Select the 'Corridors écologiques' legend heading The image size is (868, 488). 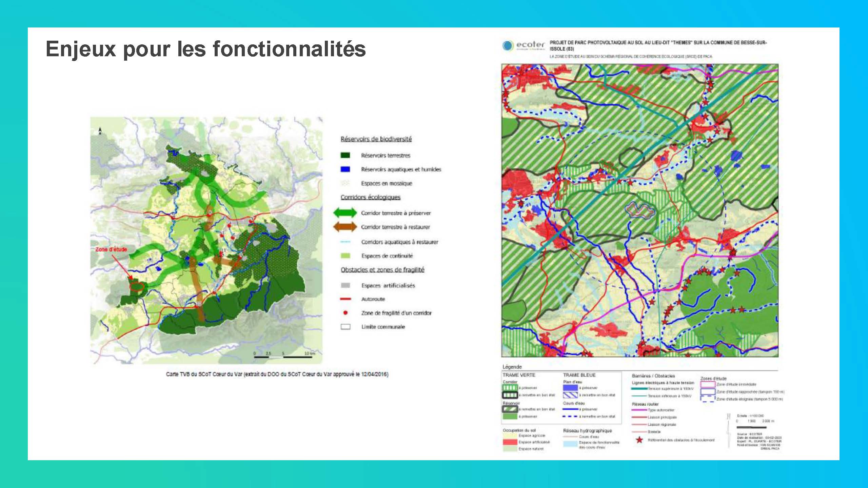tap(371, 197)
